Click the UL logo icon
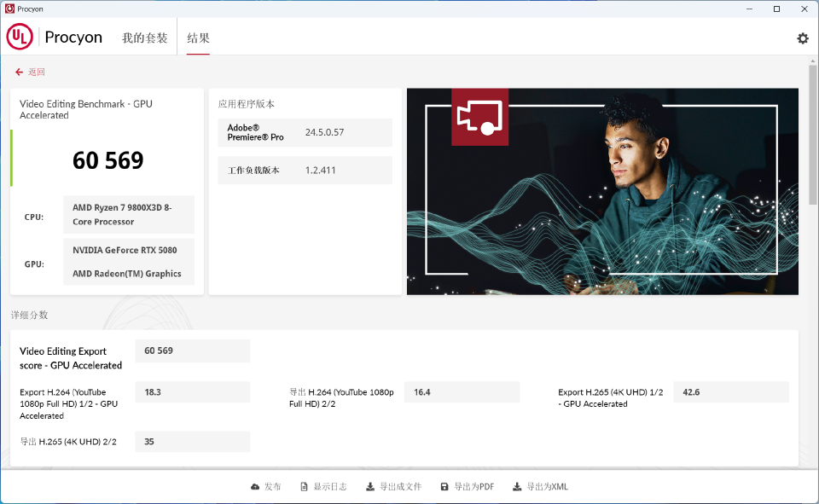The image size is (819, 504). [x=20, y=37]
